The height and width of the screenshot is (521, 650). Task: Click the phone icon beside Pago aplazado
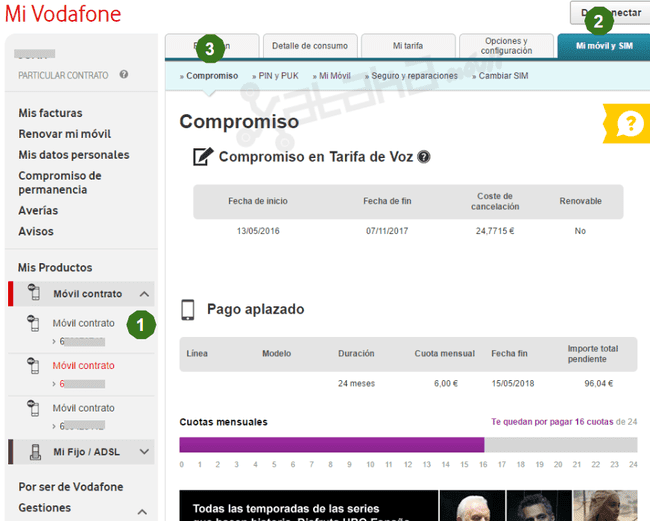coord(188,310)
